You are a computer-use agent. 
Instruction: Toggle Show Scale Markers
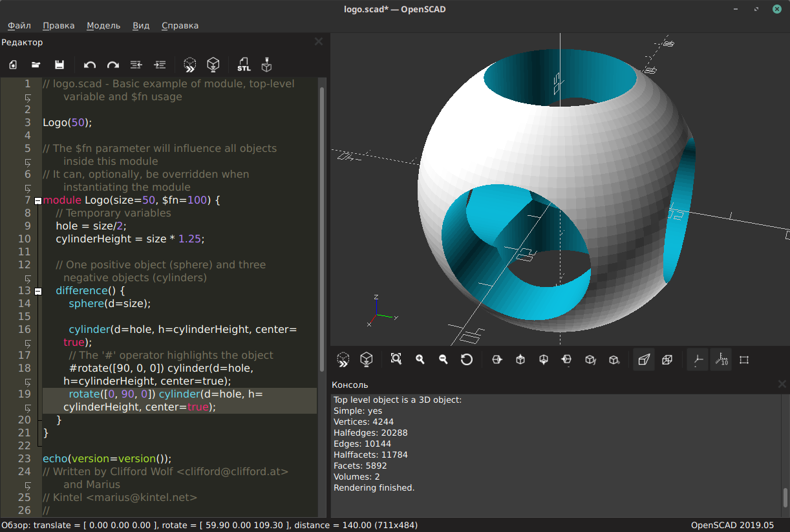[x=721, y=359]
